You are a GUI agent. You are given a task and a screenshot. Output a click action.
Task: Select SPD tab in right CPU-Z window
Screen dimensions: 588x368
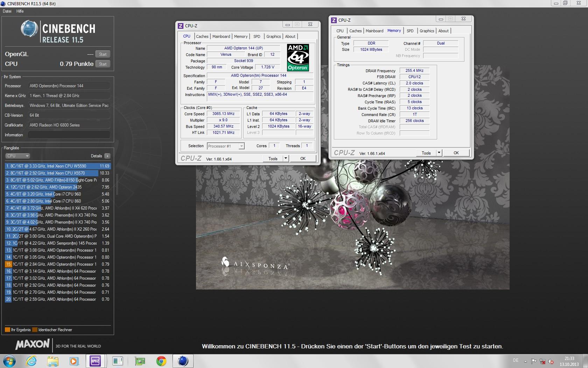[410, 31]
